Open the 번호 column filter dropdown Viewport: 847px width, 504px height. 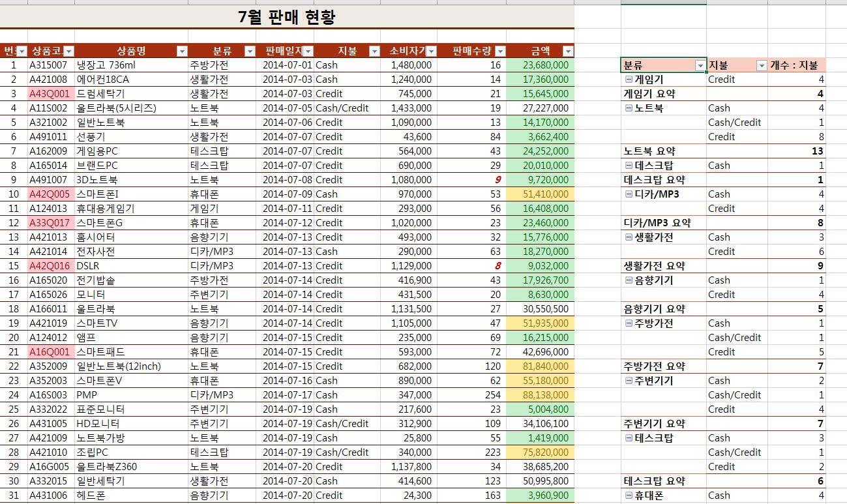tap(22, 52)
